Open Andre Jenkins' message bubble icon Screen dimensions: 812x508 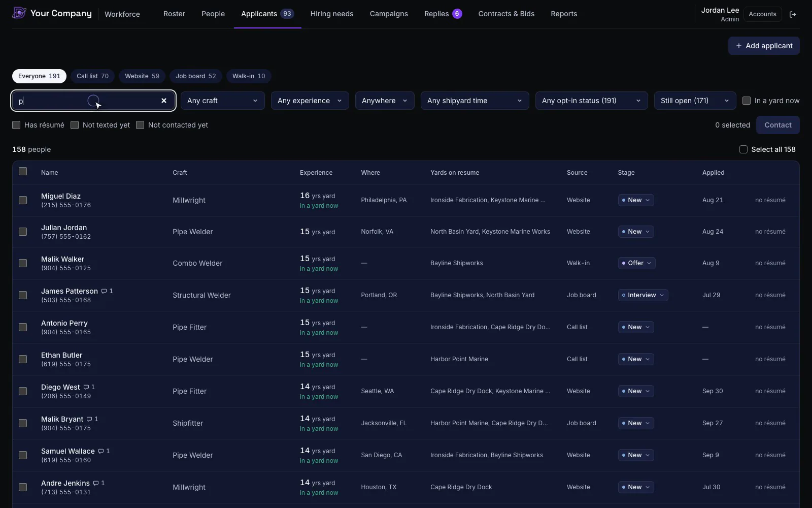click(96, 483)
